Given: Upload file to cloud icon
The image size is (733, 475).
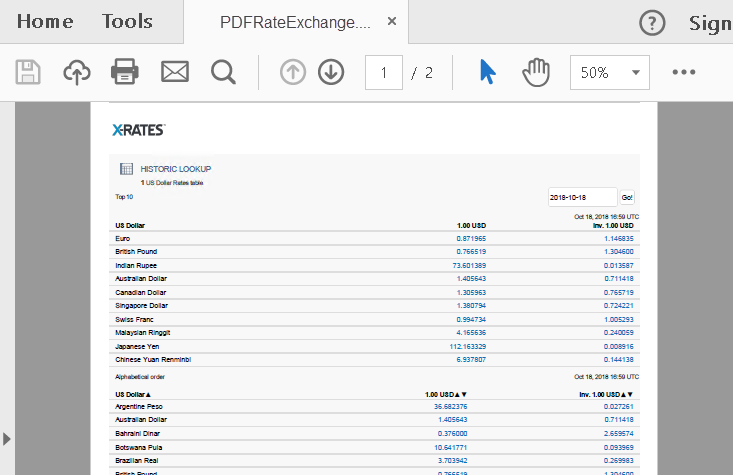Looking at the screenshot, I should 77,72.
